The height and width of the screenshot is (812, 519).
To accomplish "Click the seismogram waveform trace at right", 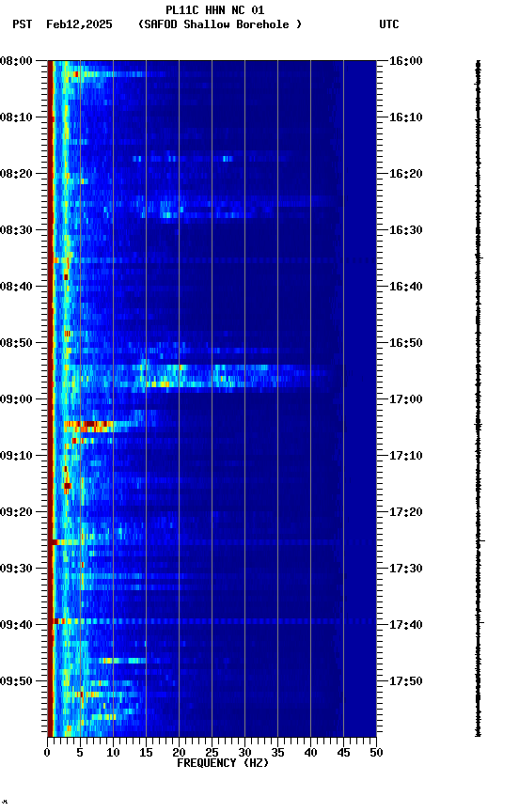I will (x=478, y=398).
